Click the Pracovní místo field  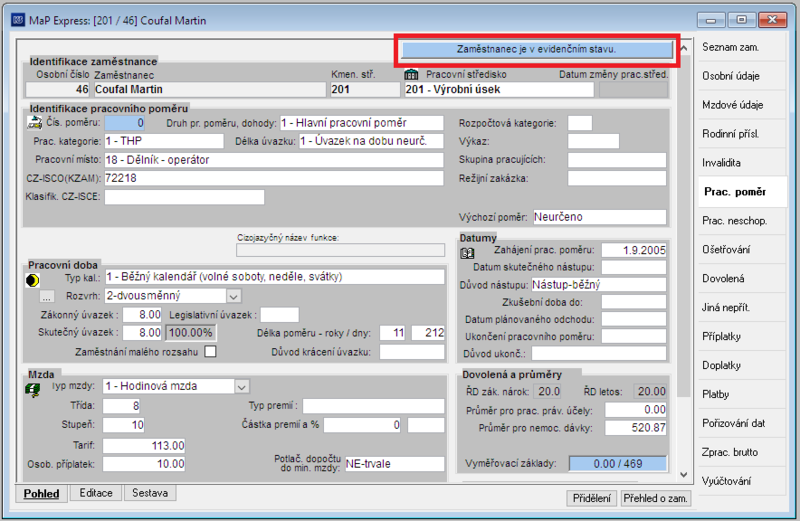274,160
